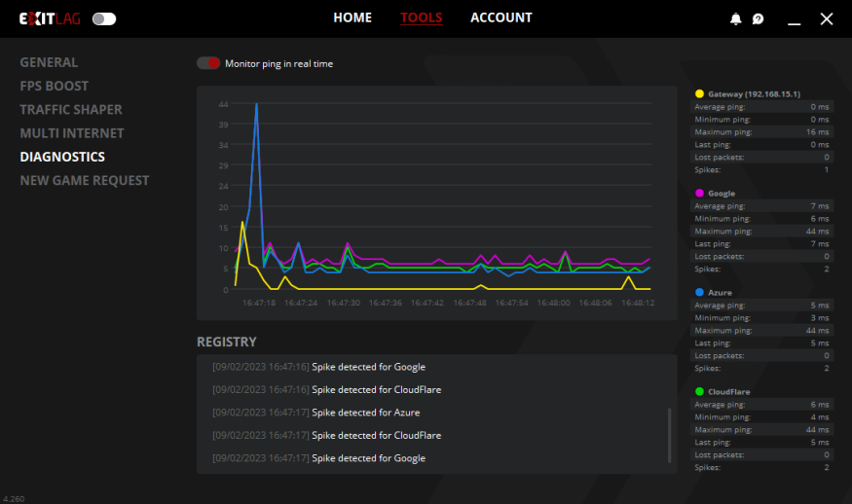The width and height of the screenshot is (852, 504).
Task: Click the ExitLag logo
Action: pyautogui.click(x=50, y=19)
